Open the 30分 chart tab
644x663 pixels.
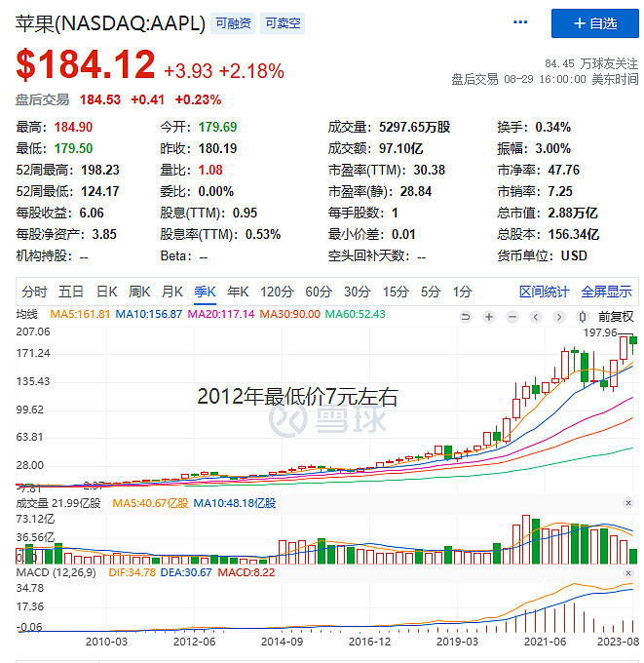(357, 292)
